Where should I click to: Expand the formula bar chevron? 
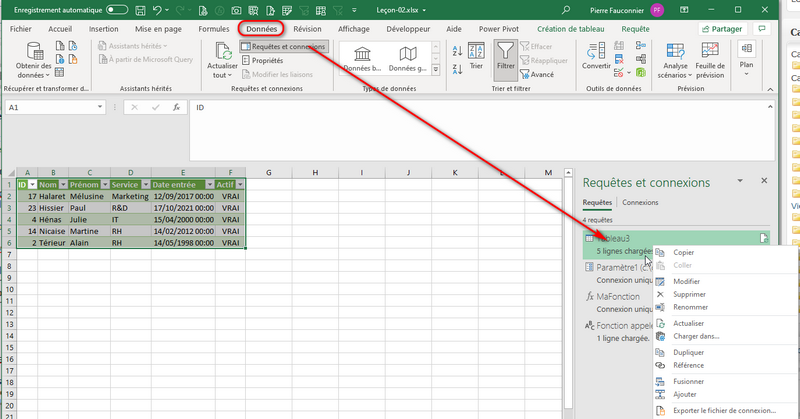tap(769, 107)
